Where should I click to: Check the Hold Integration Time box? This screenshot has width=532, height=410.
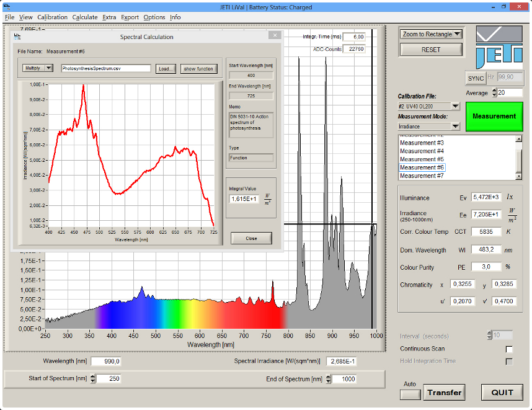pos(509,362)
